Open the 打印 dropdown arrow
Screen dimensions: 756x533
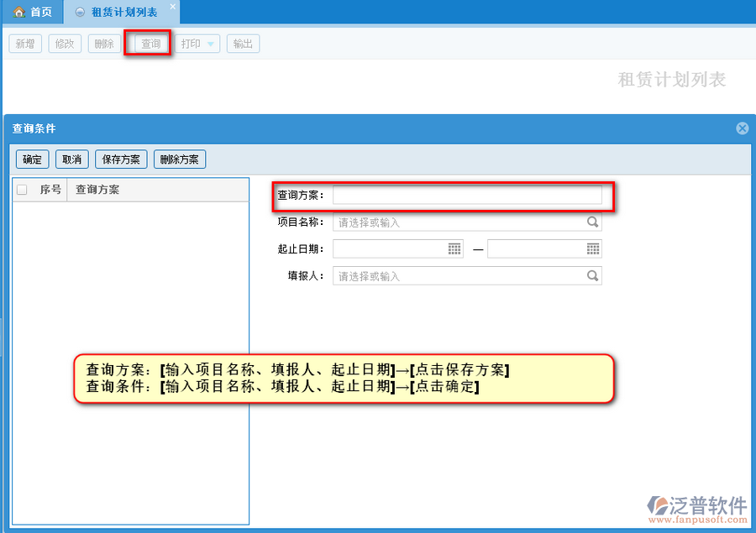(x=210, y=44)
